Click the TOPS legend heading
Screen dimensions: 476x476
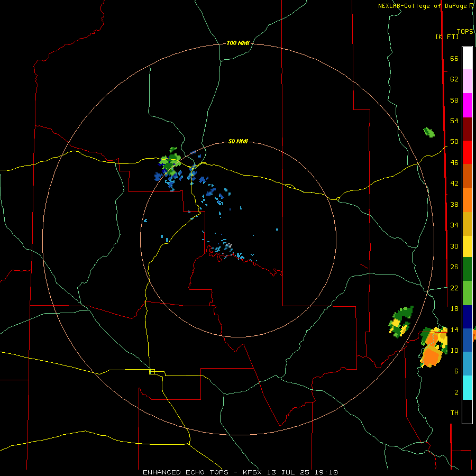tap(465, 31)
